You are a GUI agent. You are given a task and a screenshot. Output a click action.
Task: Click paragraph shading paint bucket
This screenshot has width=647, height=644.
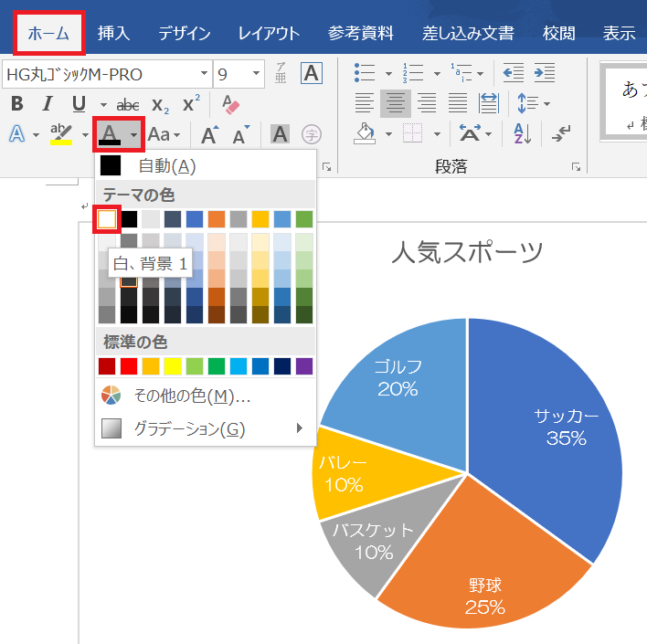(x=365, y=133)
